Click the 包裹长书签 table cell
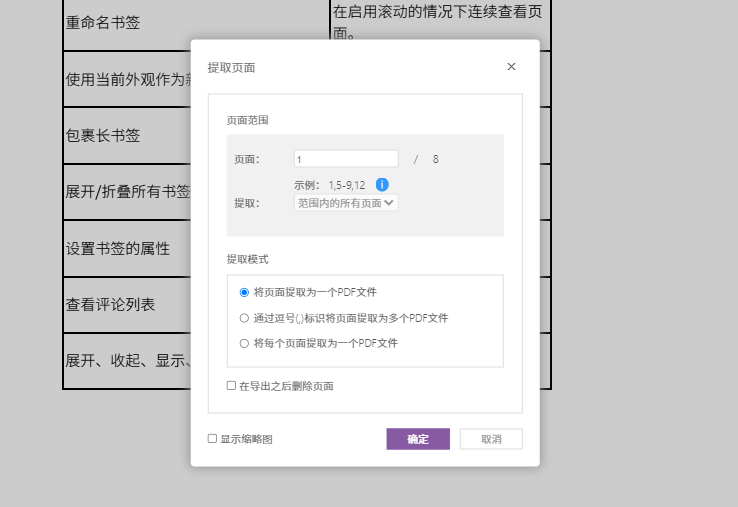The height and width of the screenshot is (507, 738). [x=103, y=136]
